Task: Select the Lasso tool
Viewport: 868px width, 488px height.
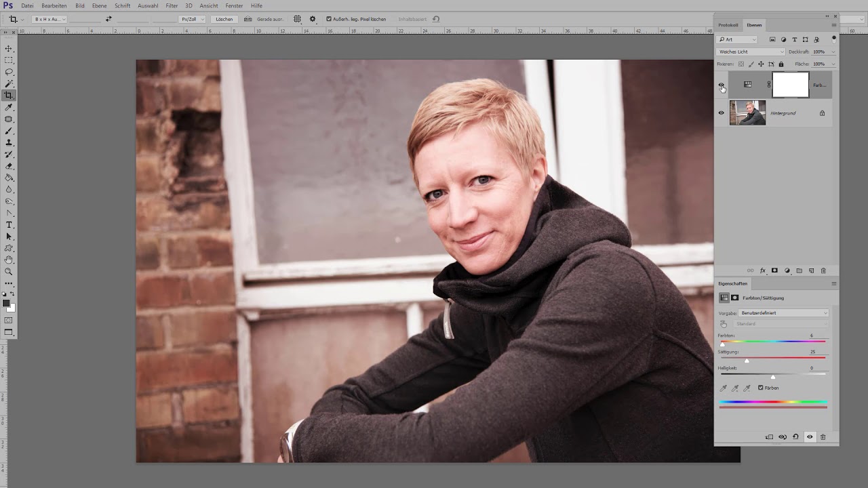Action: click(9, 72)
